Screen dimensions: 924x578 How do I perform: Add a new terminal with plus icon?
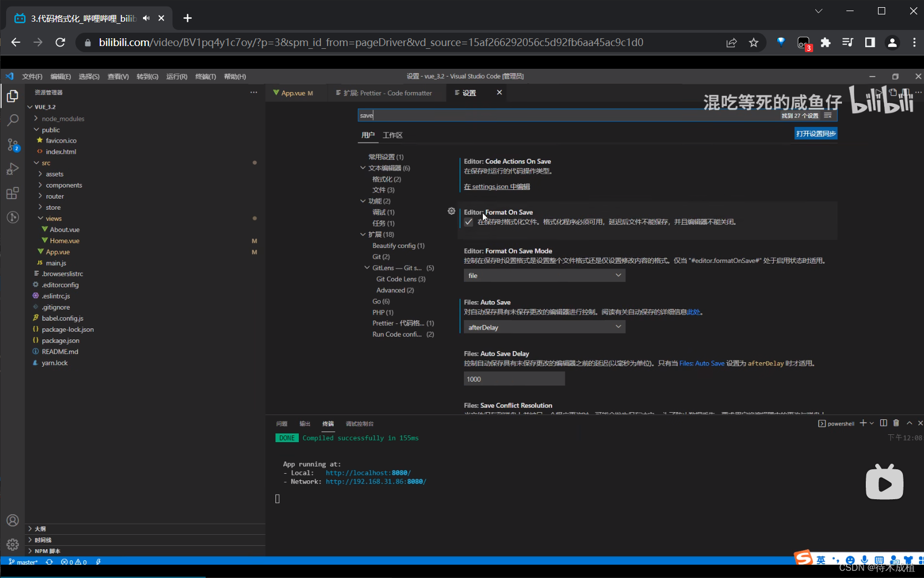[x=863, y=423]
